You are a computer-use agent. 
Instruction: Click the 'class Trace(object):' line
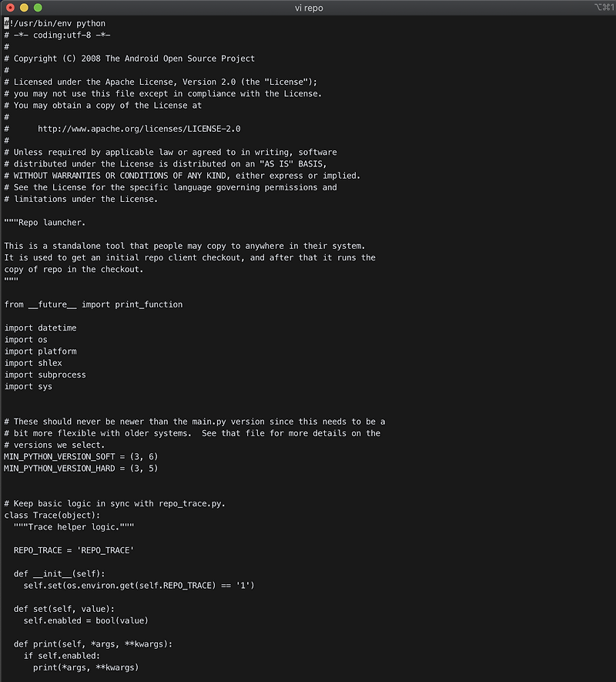(54, 515)
